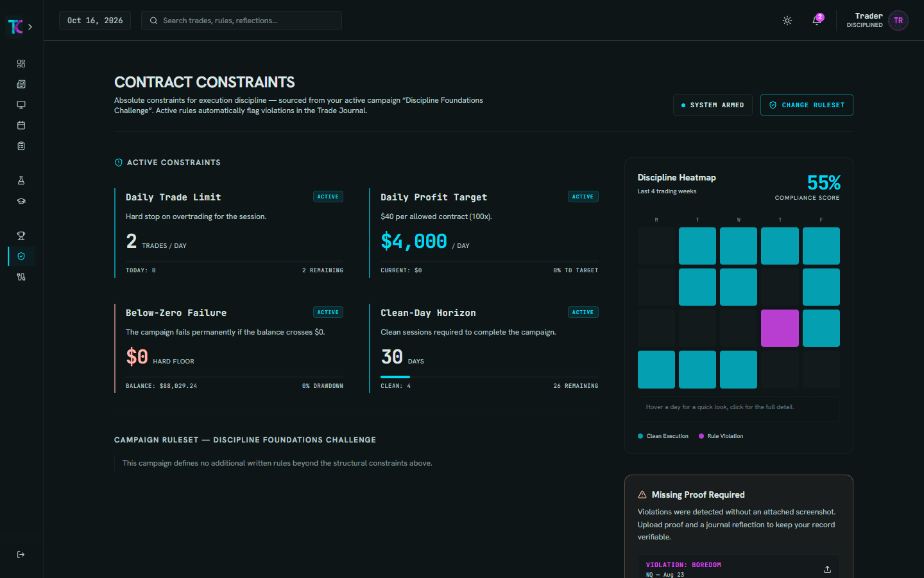Screen dimensions: 924x578
Task: Click the Oct 16, 2026 date selector
Action: point(95,21)
